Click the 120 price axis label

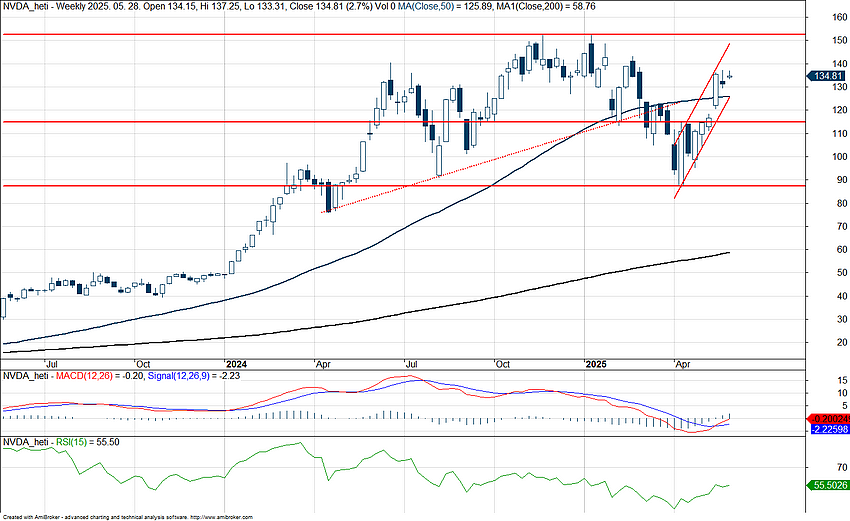(839, 110)
